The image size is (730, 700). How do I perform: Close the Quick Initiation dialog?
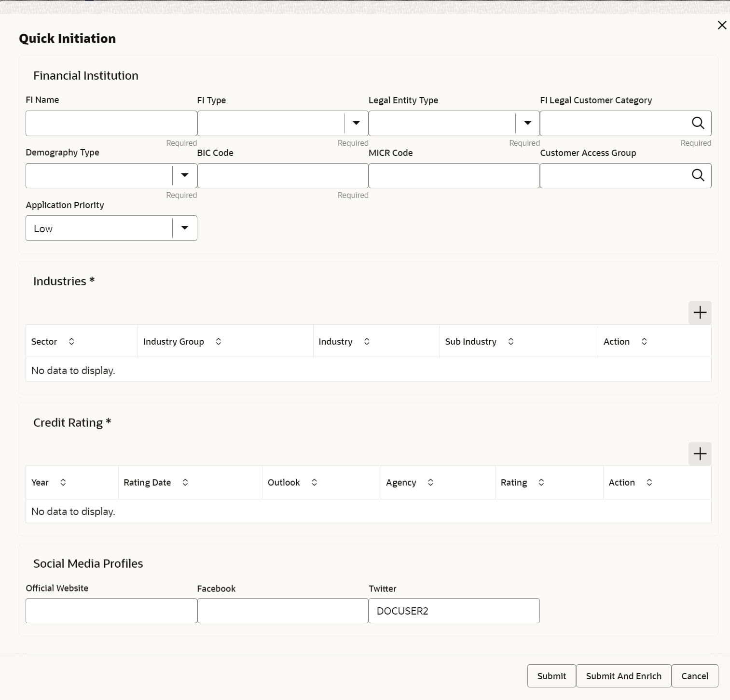click(x=722, y=25)
